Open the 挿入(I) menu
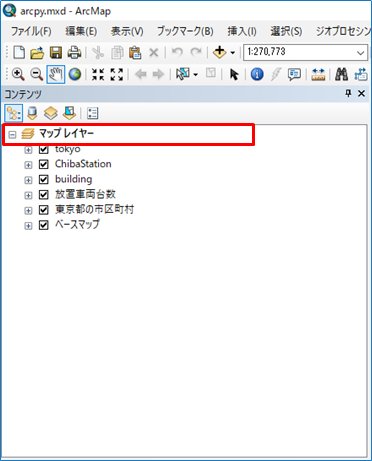372x461 pixels. pos(242,31)
